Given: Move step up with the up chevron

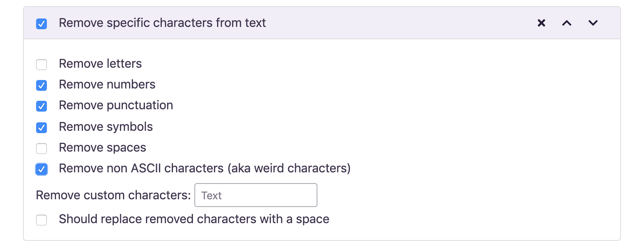Looking at the screenshot, I should [567, 23].
